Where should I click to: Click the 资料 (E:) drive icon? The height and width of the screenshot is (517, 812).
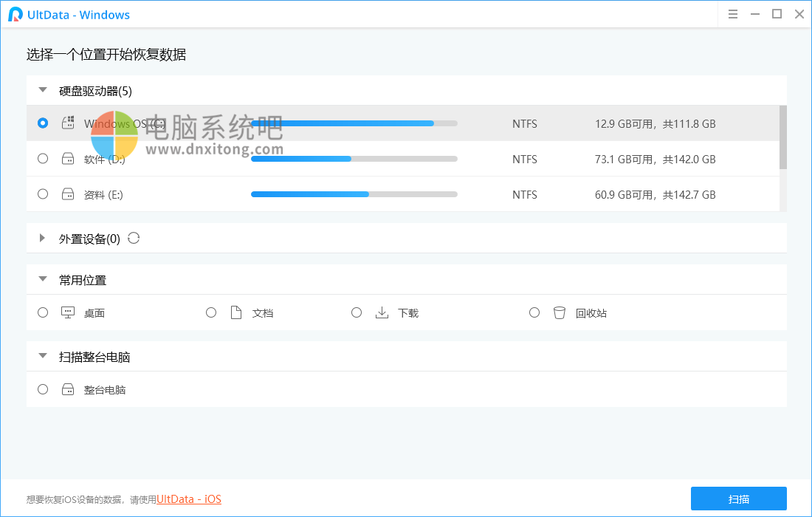point(68,194)
